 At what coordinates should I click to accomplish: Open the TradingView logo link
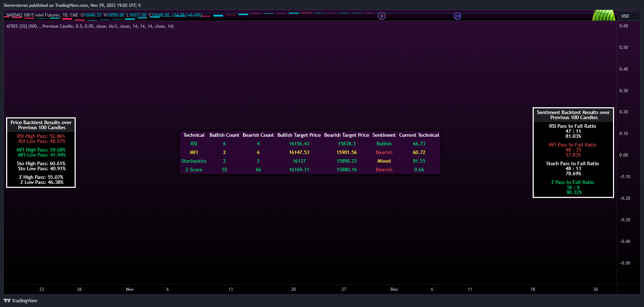(21, 301)
